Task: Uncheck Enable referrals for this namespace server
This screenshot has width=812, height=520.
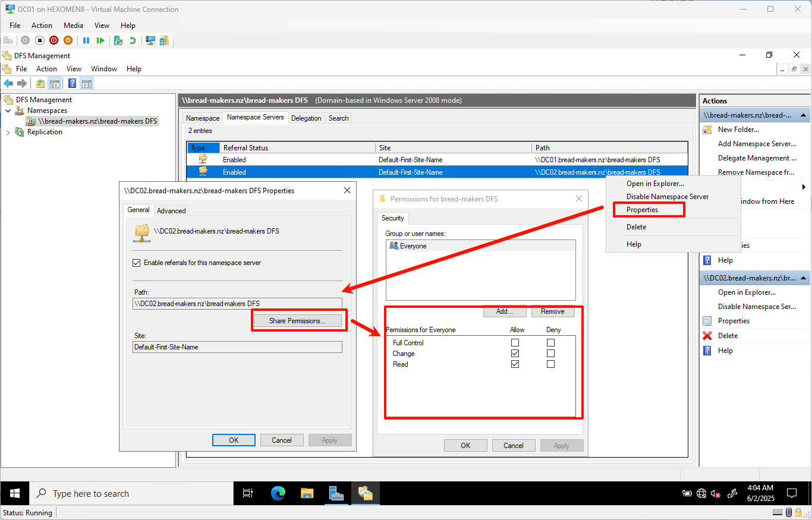Action: pos(137,262)
